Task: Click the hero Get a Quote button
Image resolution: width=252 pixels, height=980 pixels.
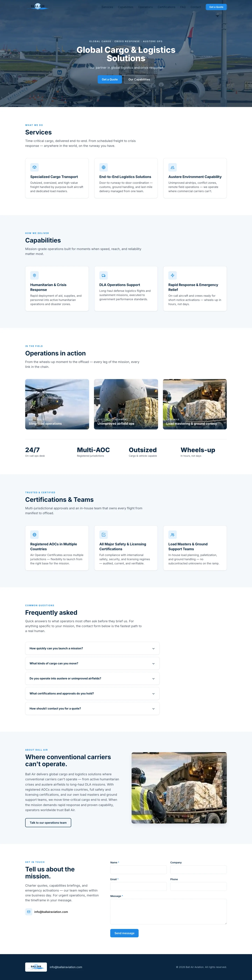Action: click(110, 80)
